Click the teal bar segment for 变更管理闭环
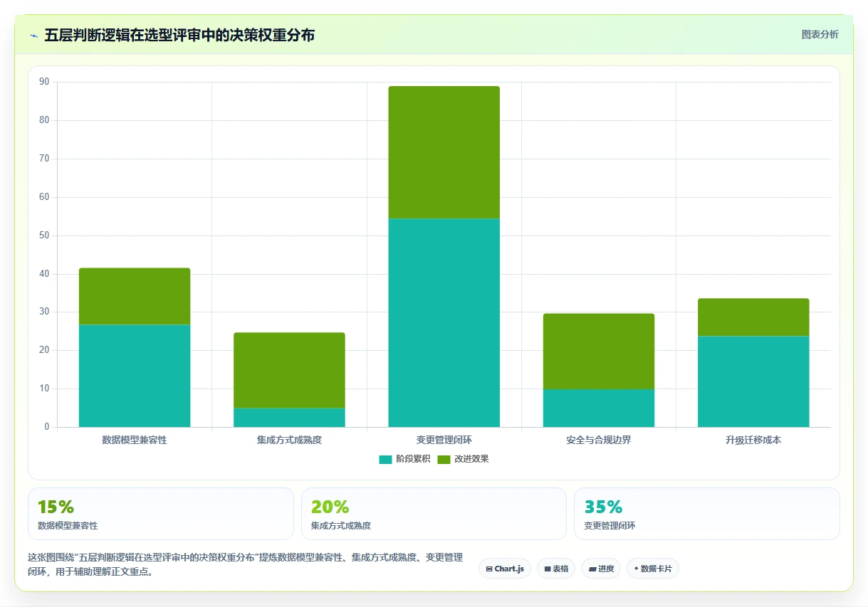 [x=444, y=323]
